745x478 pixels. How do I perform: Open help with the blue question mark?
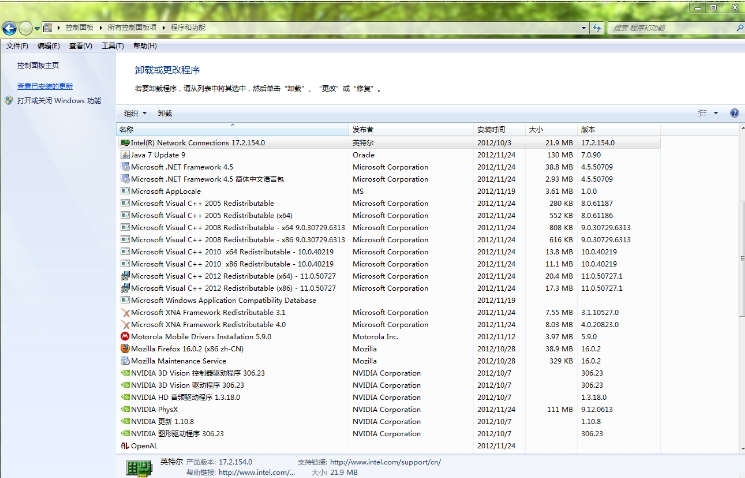click(x=734, y=113)
